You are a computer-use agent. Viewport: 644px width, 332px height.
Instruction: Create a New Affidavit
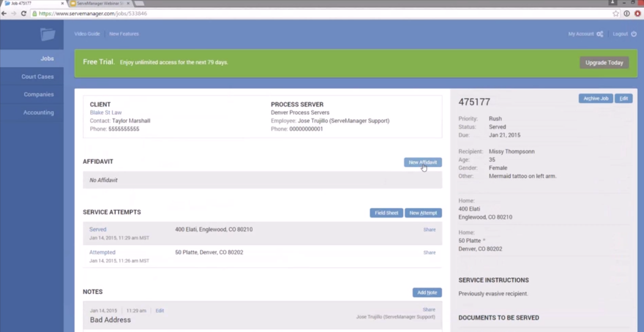coord(422,162)
